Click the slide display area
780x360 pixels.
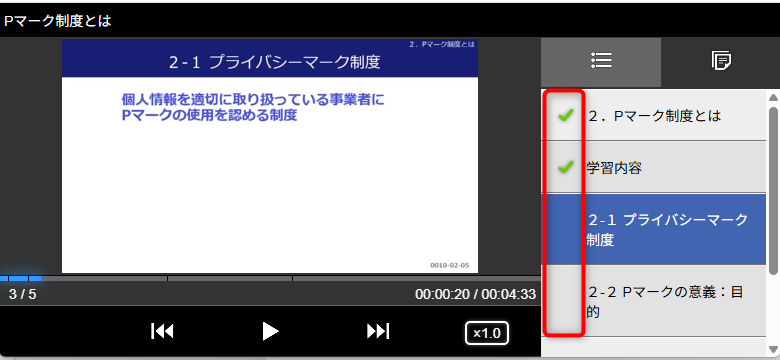click(x=270, y=156)
